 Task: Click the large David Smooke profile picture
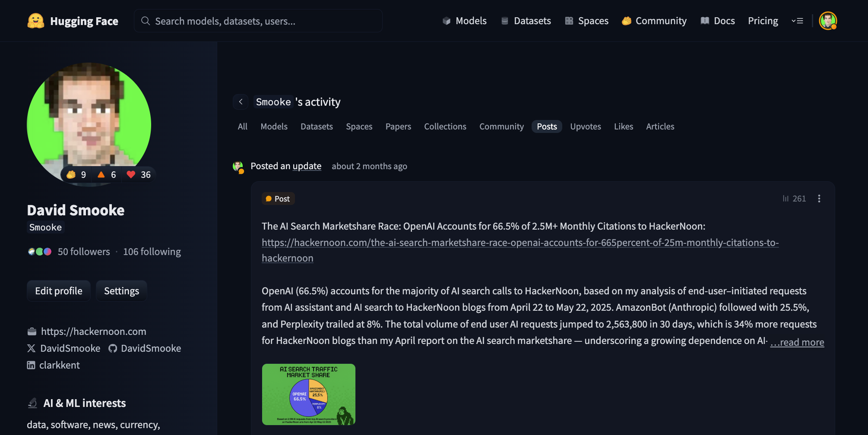89,125
